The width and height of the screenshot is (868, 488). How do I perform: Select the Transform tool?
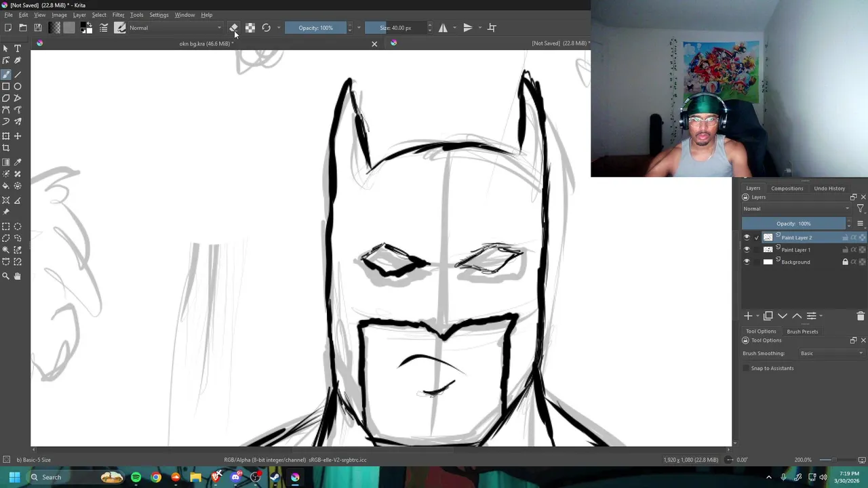click(6, 136)
